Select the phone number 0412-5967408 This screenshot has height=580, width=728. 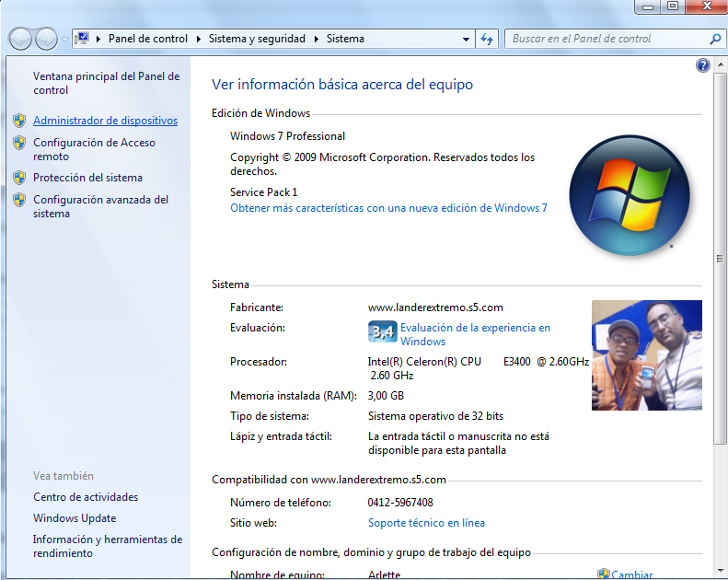(400, 503)
